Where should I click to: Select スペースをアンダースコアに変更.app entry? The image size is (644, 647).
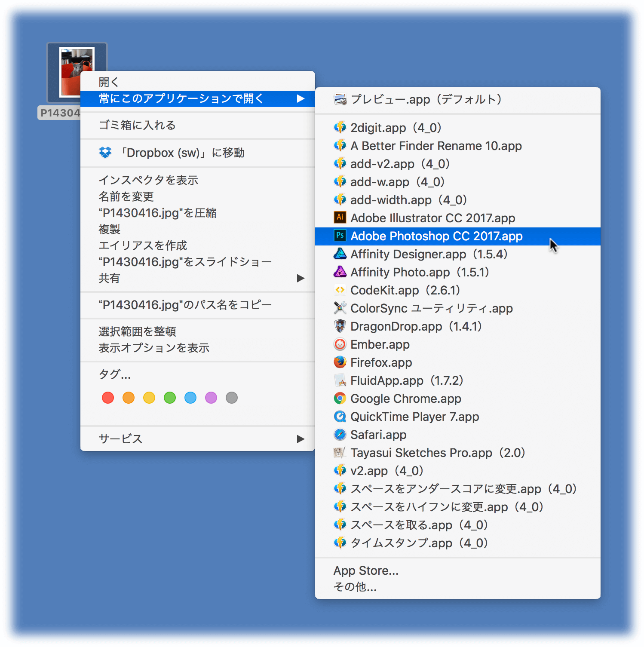458,489
